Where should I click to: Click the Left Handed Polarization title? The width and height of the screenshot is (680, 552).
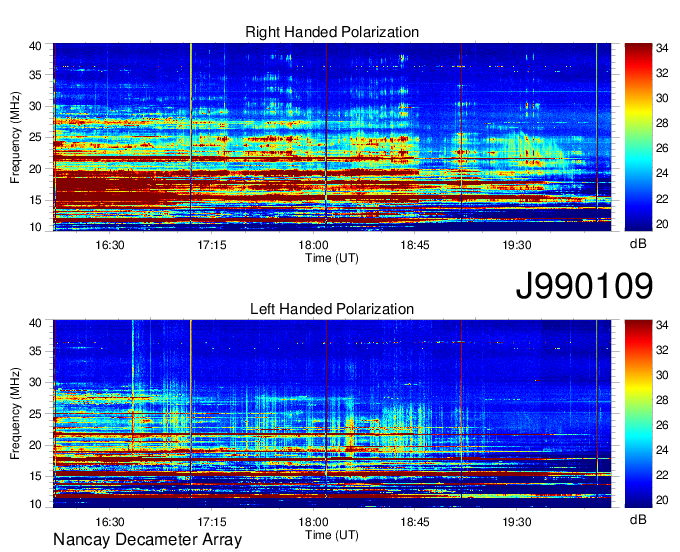click(x=332, y=309)
